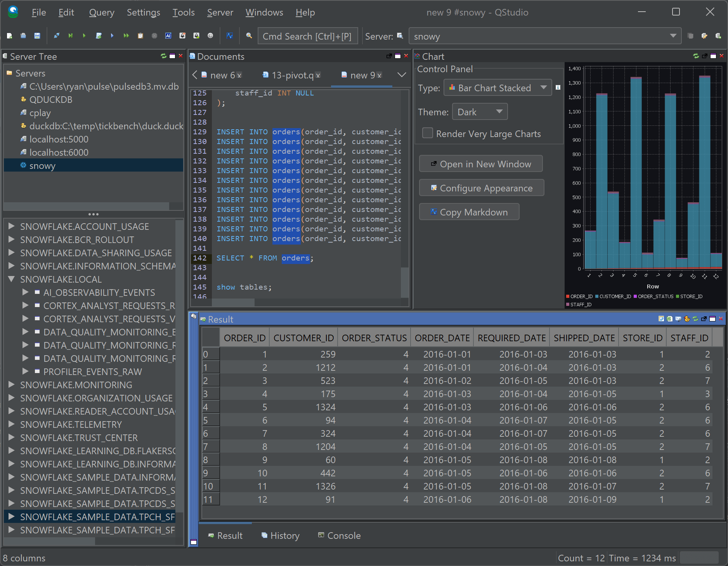The width and height of the screenshot is (728, 566).
Task: Click the AI toolbar icon
Action: tap(168, 36)
